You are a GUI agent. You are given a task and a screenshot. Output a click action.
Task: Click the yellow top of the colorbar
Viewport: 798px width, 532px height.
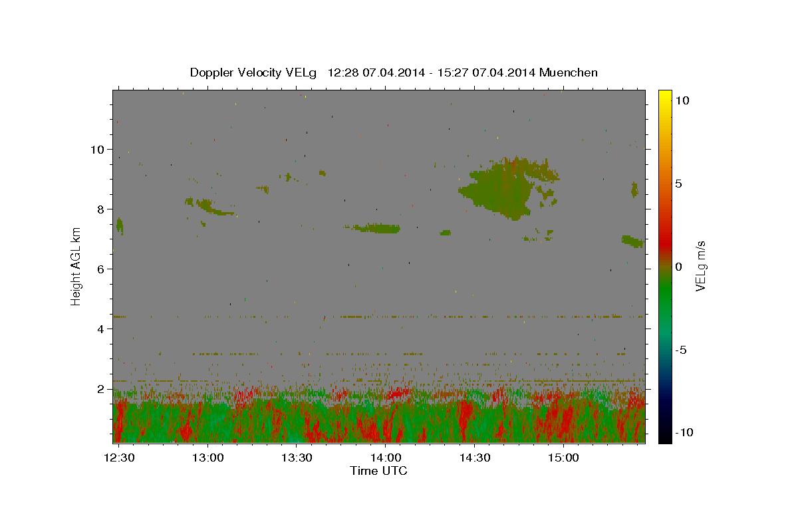(664, 96)
